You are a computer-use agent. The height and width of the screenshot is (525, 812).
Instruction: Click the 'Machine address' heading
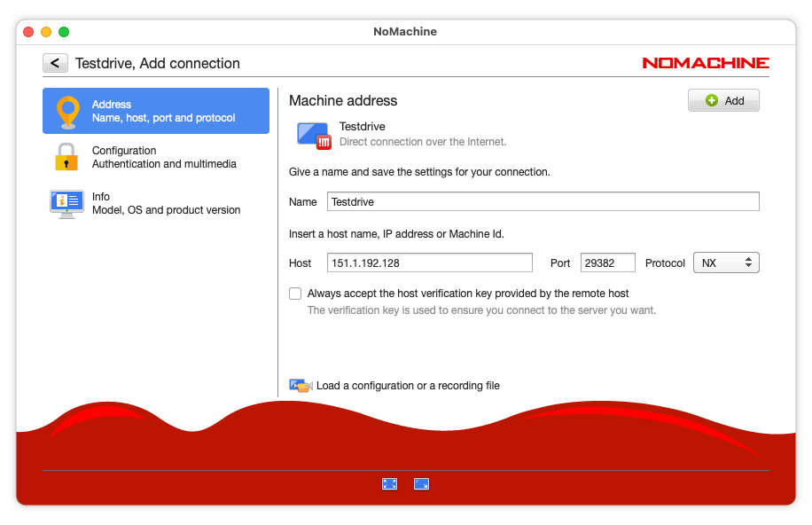(x=343, y=100)
